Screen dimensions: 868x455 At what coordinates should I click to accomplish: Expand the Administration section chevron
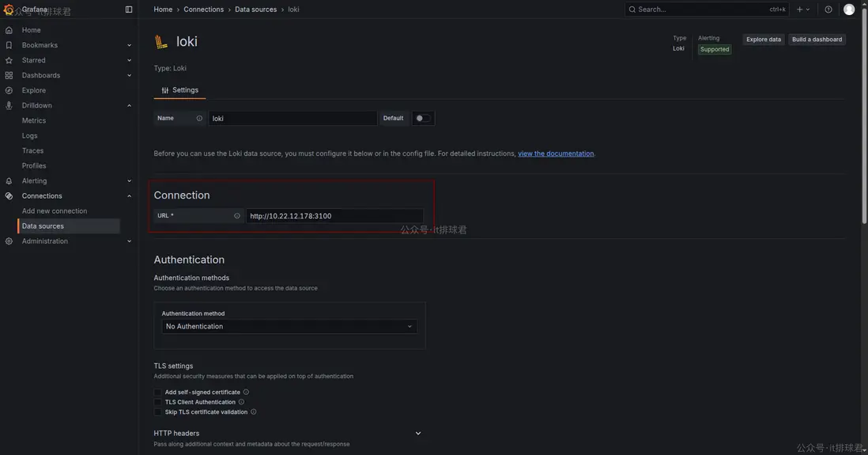[x=129, y=241]
